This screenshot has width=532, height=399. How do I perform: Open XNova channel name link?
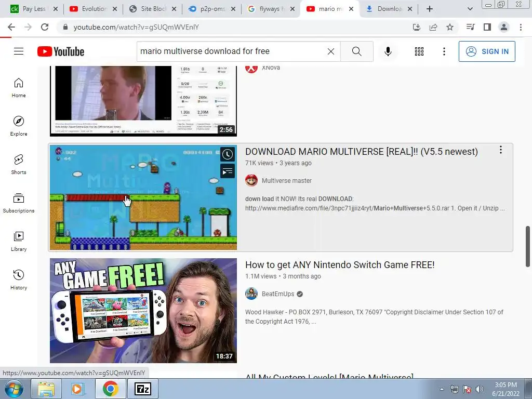point(271,68)
